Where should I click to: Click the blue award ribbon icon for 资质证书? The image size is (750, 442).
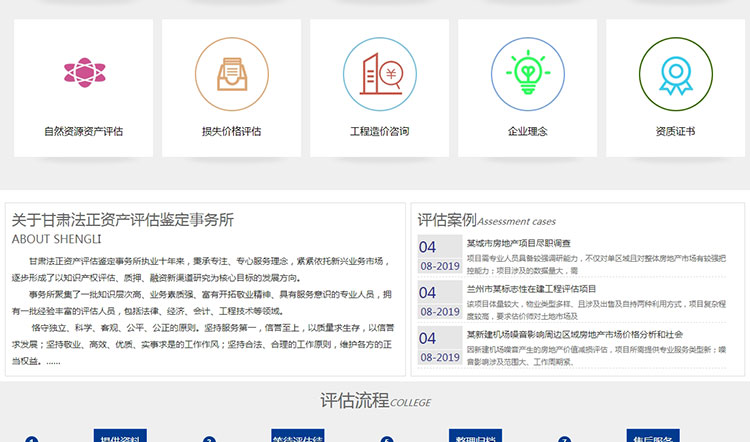click(675, 72)
